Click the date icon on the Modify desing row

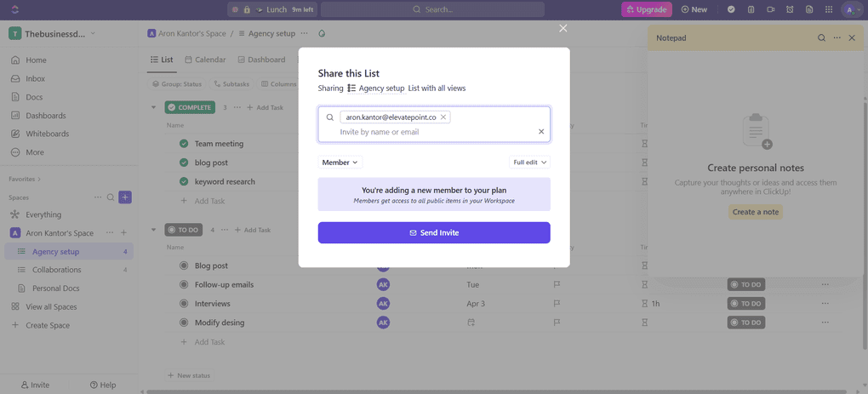pyautogui.click(x=471, y=322)
